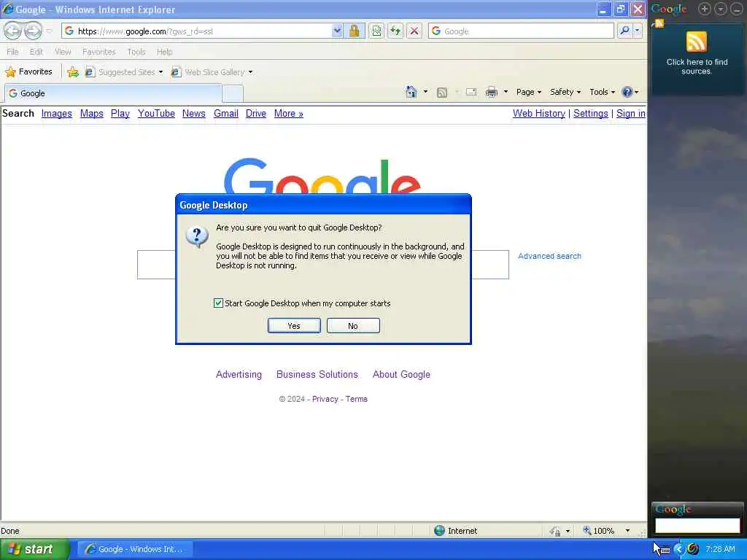This screenshot has height=560, width=747.
Task: Open the About Google link
Action: coord(402,374)
